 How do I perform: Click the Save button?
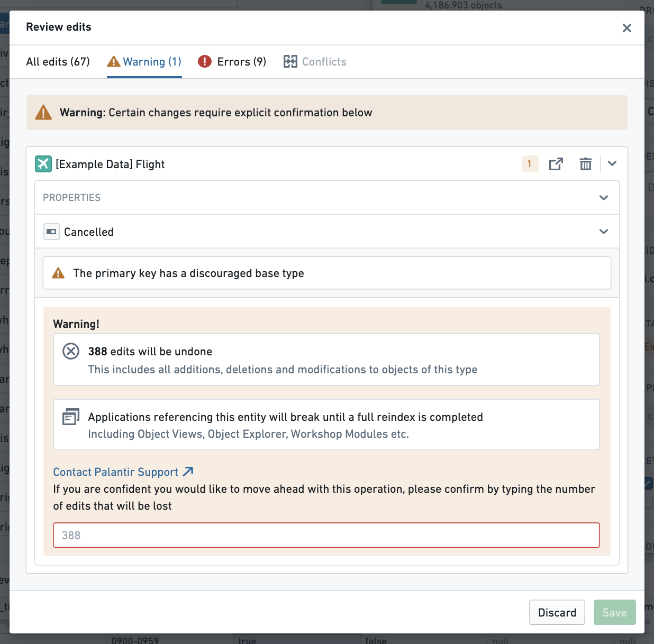point(615,612)
